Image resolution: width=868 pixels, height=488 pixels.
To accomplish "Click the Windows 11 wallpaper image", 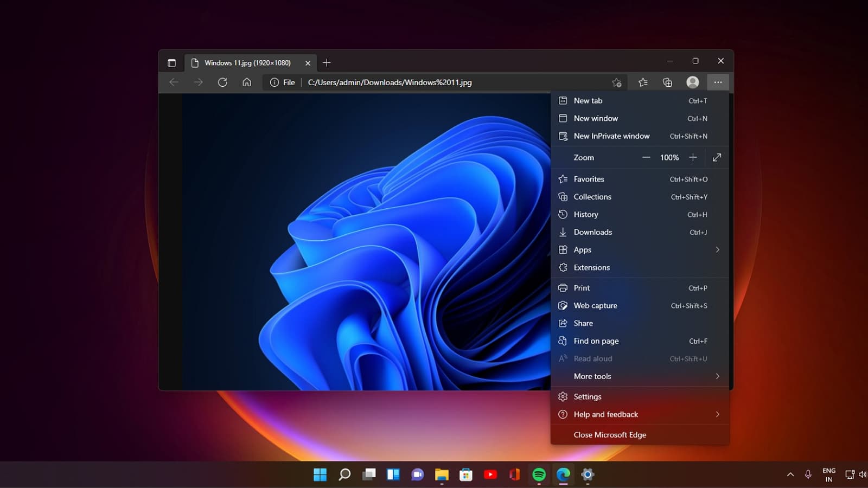I will tap(366, 242).
